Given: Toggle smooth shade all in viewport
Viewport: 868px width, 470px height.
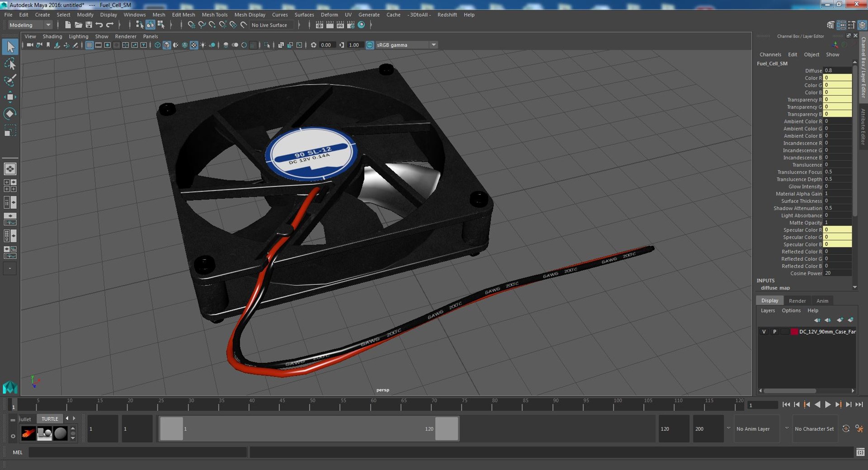Looking at the screenshot, I should pyautogui.click(x=166, y=45).
